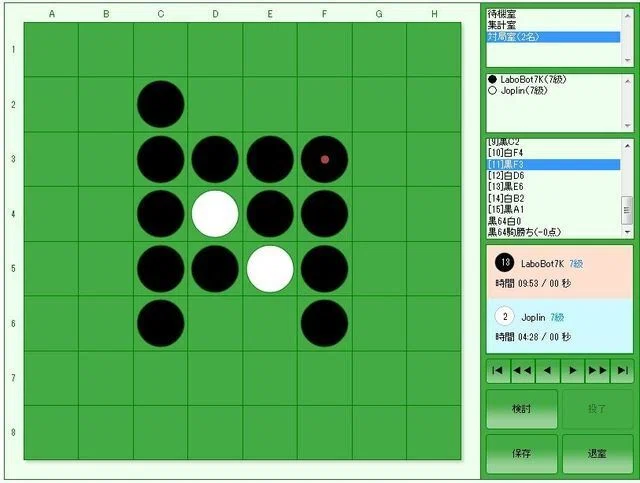The height and width of the screenshot is (483, 640).
Task: Click the black disc on F6
Action: click(324, 323)
